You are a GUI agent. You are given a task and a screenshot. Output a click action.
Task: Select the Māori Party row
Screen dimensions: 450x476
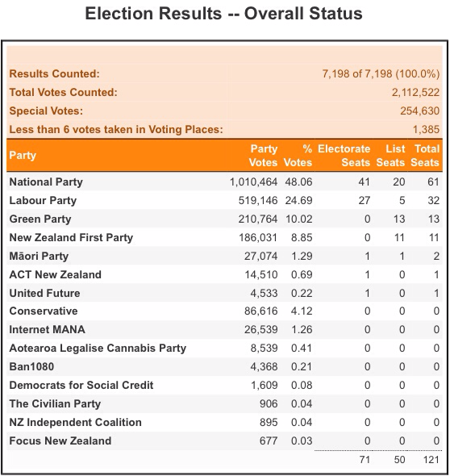coord(224,256)
